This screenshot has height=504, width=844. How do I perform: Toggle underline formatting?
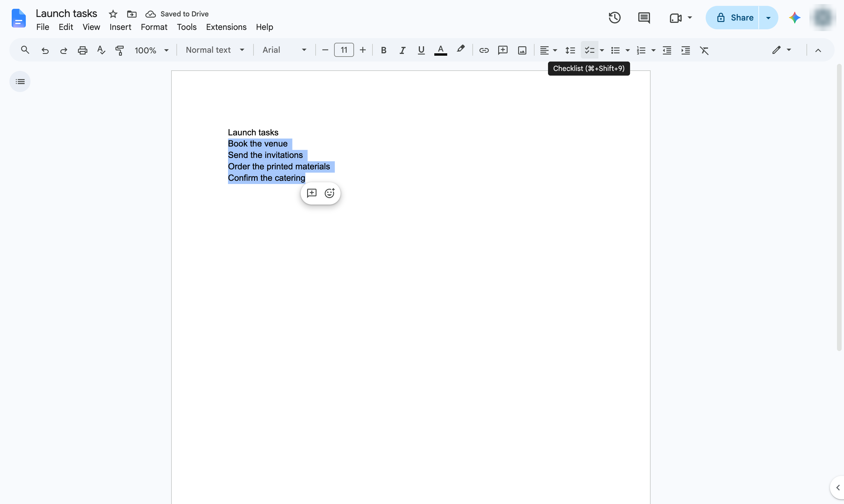[x=421, y=50]
